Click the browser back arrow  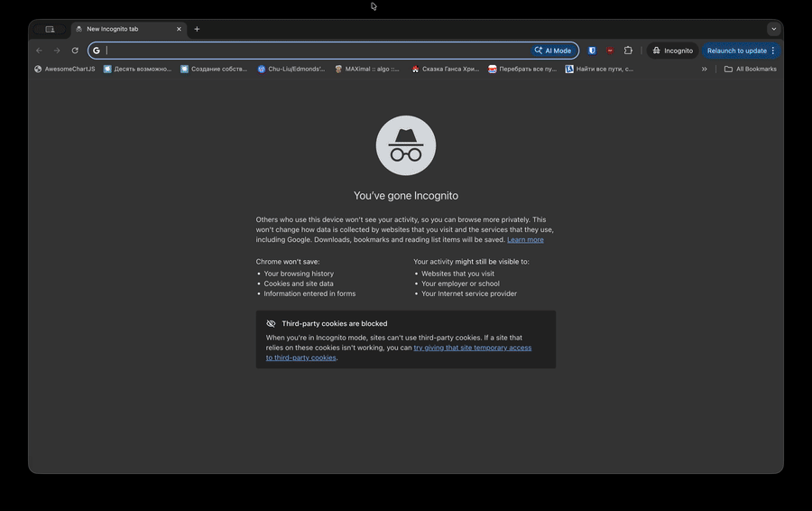(40, 51)
